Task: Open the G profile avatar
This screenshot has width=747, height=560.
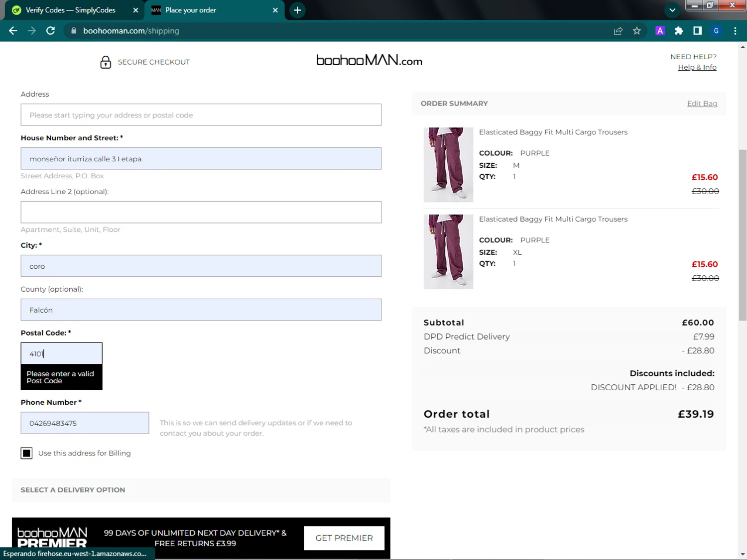Action: click(x=716, y=31)
